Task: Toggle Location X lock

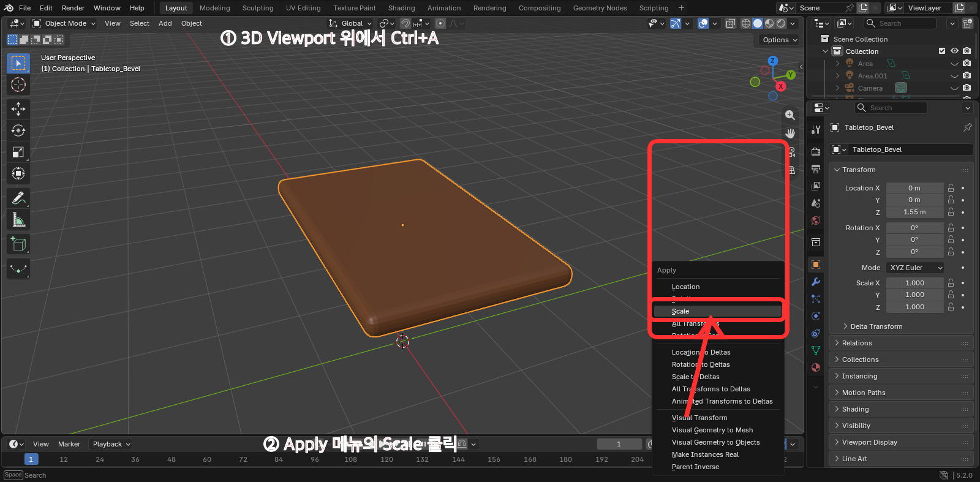Action: click(x=951, y=188)
